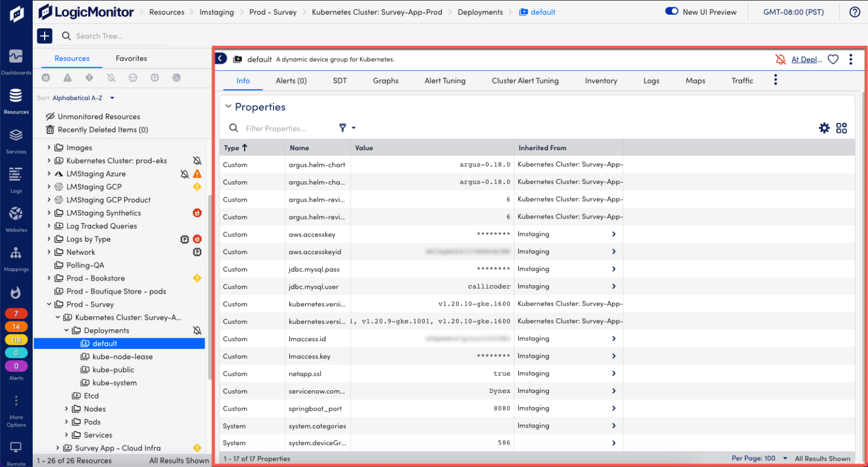
Task: Open the Resources breadcrumb link
Action: (x=167, y=11)
